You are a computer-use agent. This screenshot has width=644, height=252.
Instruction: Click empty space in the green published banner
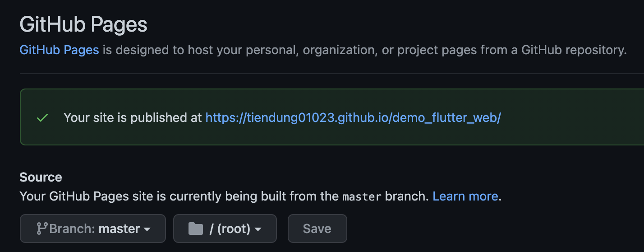click(573, 118)
